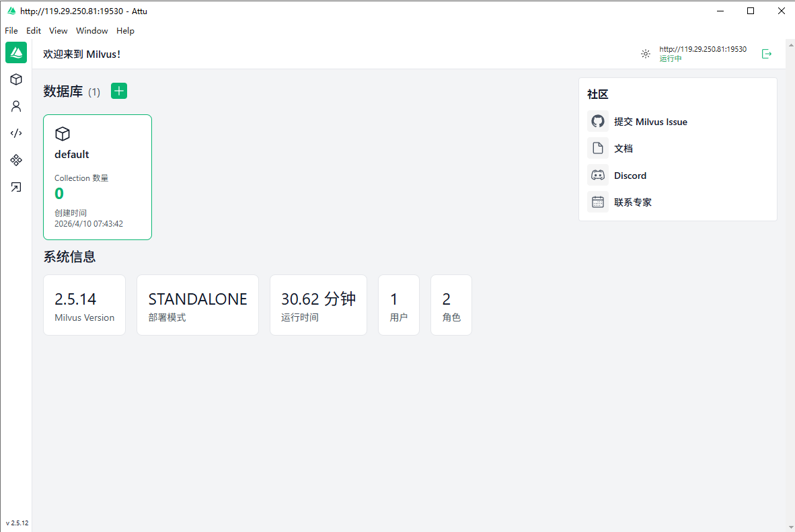
Task: Open the File menu
Action: coord(11,30)
